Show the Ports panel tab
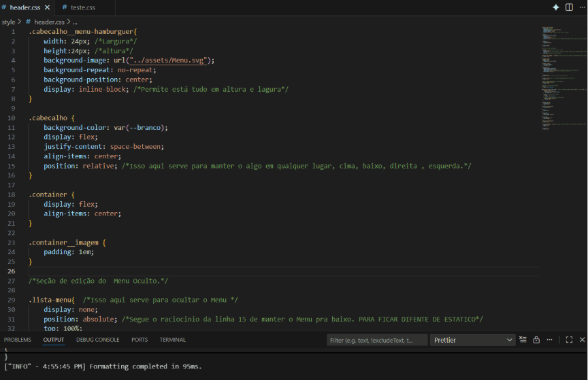The height and width of the screenshot is (380, 588). (x=140, y=340)
